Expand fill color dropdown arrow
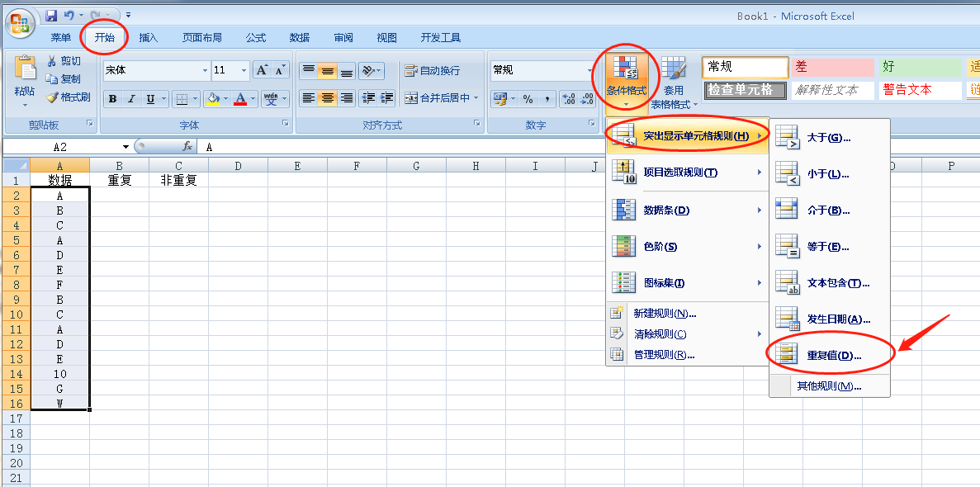Viewport: 980px width, 487px height. click(225, 99)
